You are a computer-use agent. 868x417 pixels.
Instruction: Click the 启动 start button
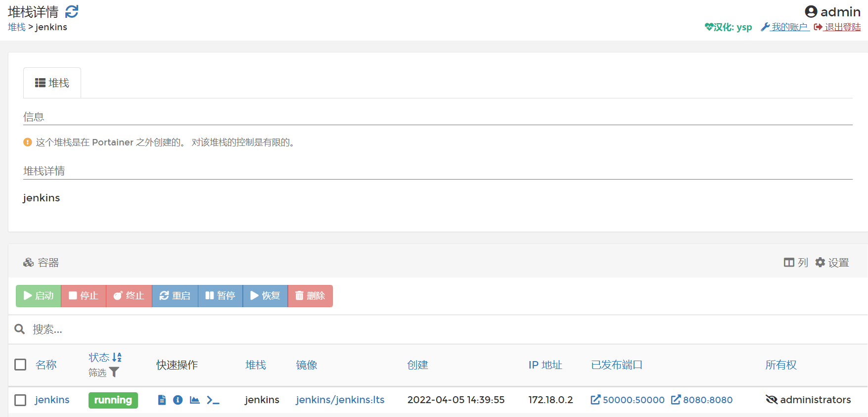[39, 296]
